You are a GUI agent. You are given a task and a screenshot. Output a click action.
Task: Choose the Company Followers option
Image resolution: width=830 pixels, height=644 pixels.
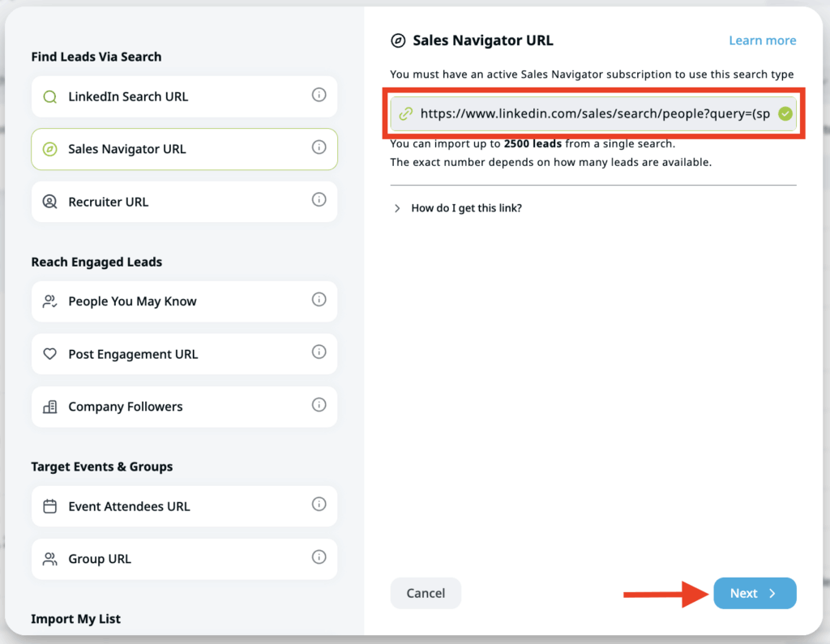[184, 407]
